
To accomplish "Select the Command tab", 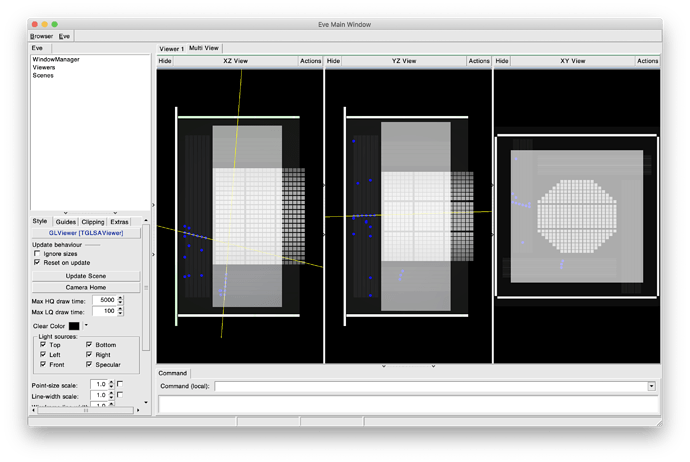I will (172, 373).
